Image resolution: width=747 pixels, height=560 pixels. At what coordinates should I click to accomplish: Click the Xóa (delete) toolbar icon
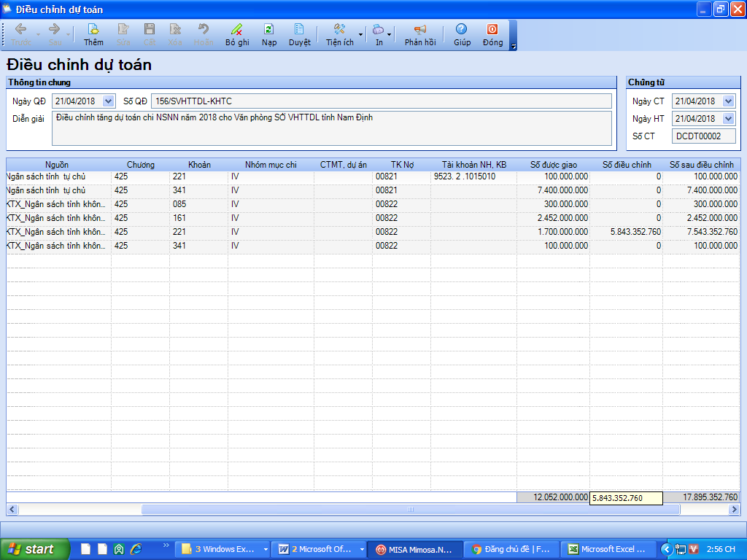175,29
